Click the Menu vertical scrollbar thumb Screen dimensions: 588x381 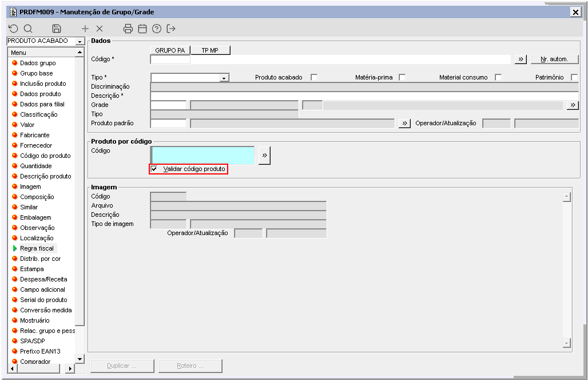pos(80,191)
